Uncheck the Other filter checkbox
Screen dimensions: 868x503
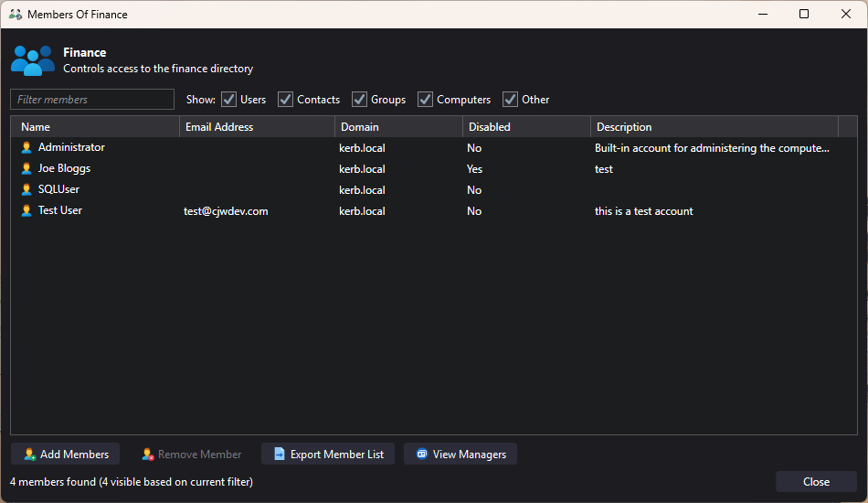coord(510,100)
